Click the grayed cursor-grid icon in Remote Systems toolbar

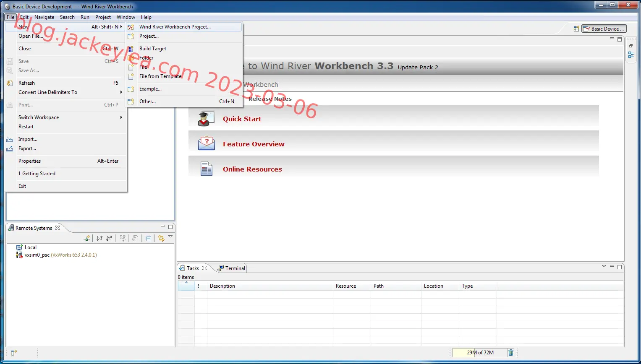pos(123,238)
